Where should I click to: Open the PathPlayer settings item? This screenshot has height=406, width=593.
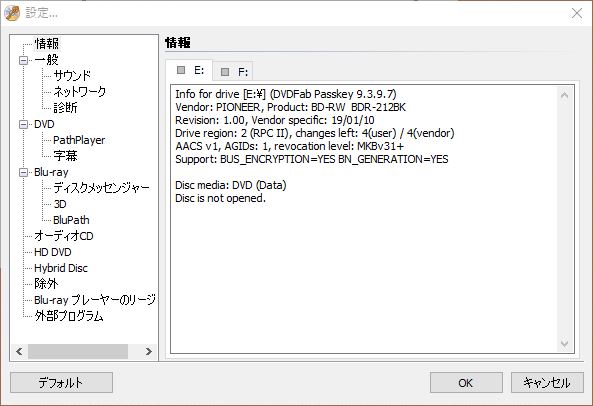point(79,140)
